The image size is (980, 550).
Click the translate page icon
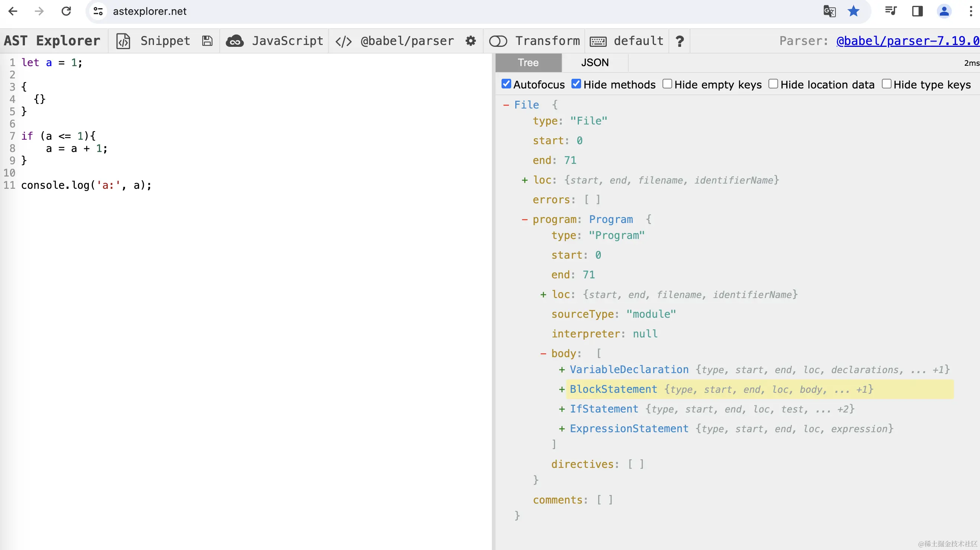[829, 12]
